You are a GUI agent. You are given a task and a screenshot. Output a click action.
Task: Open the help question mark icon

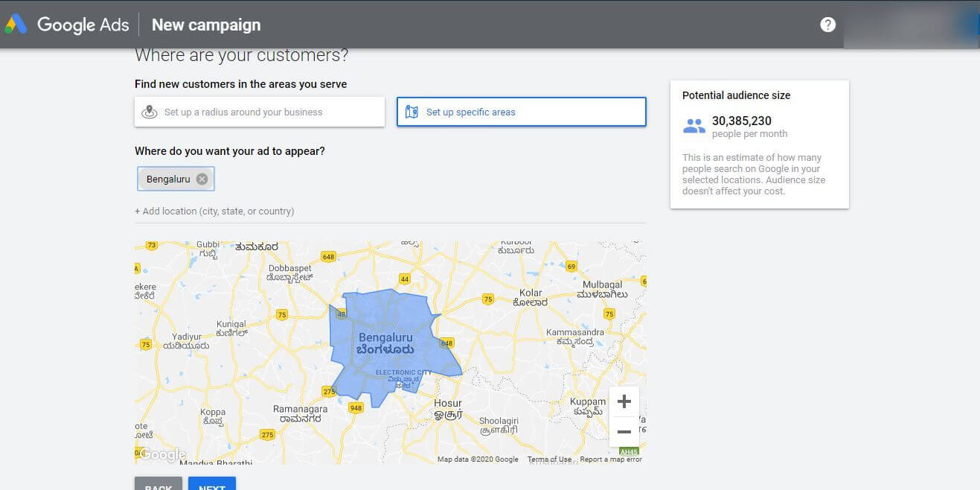point(827,25)
